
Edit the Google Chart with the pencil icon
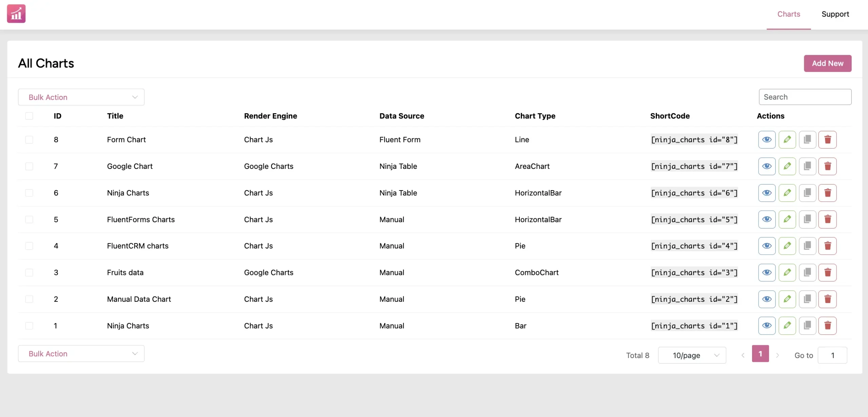click(787, 166)
